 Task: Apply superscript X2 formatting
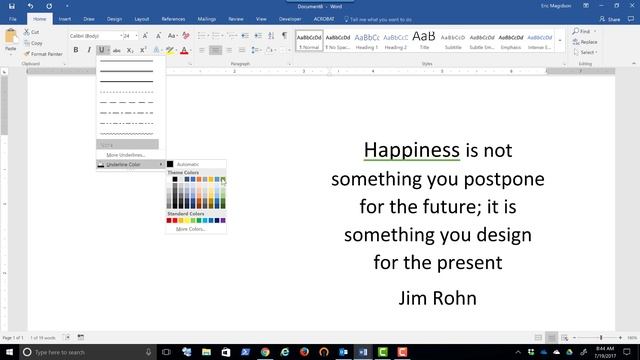pyautogui.click(x=143, y=50)
